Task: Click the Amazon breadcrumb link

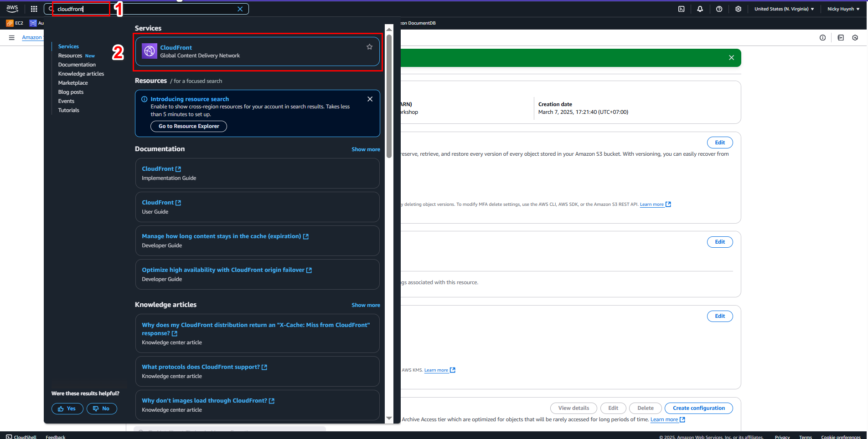Action: [x=32, y=37]
